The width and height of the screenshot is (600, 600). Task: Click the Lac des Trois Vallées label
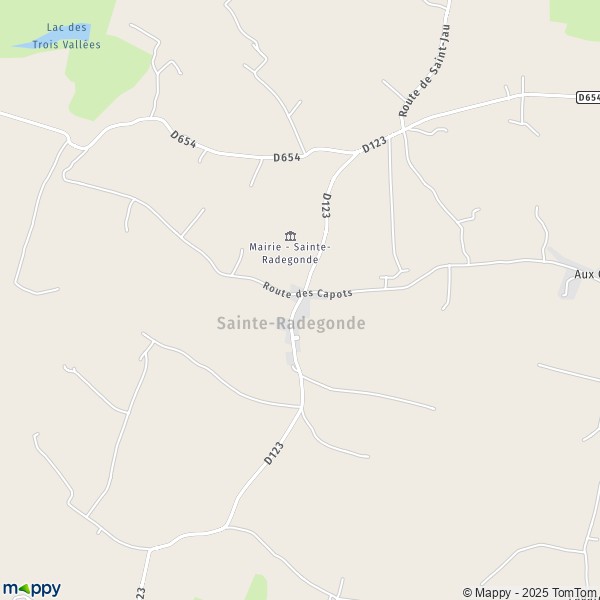[67, 36]
